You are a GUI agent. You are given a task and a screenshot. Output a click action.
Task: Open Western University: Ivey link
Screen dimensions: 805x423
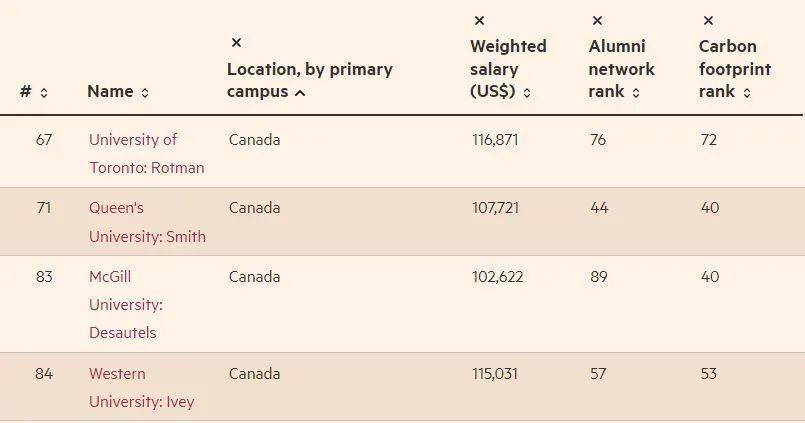141,388
